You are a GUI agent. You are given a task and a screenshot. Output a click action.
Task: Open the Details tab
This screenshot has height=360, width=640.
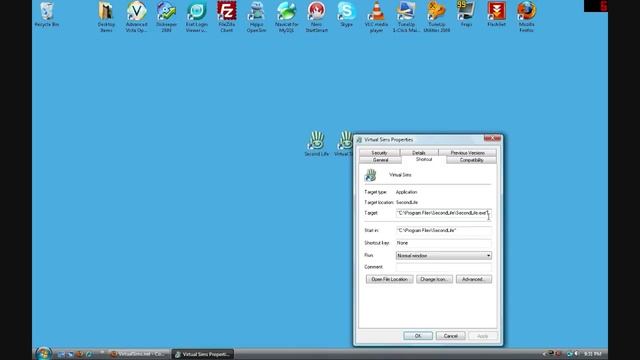tap(419, 153)
